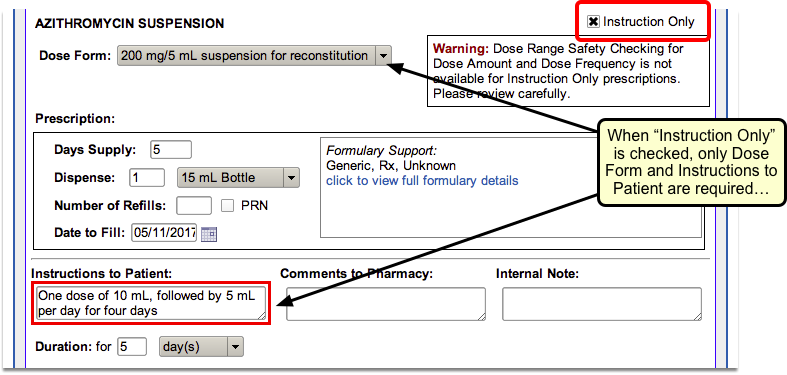The width and height of the screenshot is (787, 375).
Task: Focus the Days Supply field
Action: (171, 150)
